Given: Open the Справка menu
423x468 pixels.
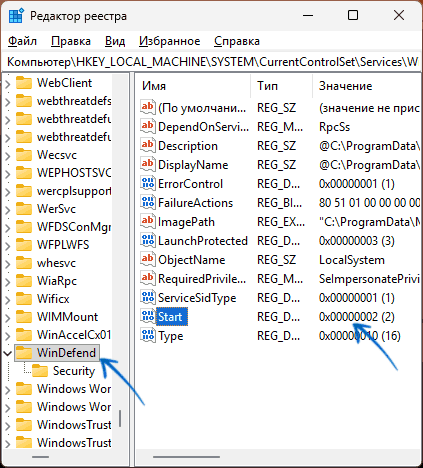Looking at the screenshot, I should click(x=237, y=41).
